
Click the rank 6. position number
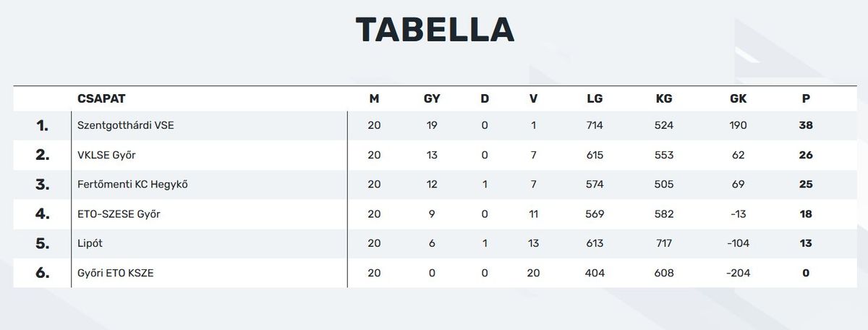[42, 274]
